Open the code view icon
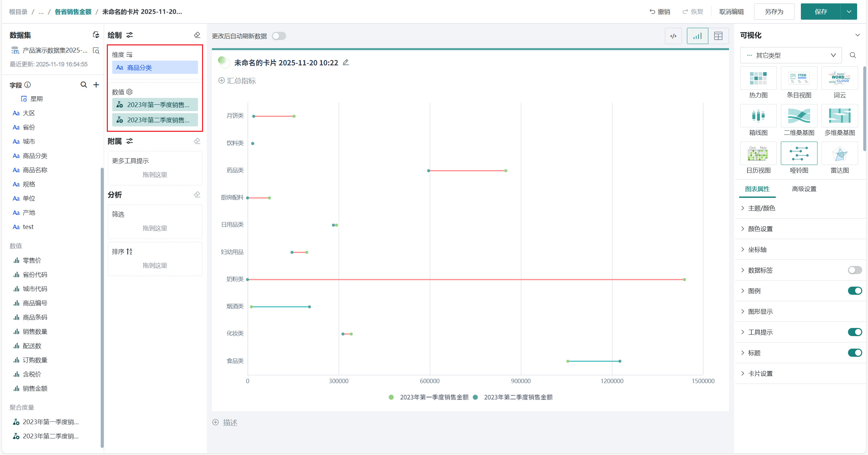This screenshot has width=868, height=455. [x=673, y=36]
